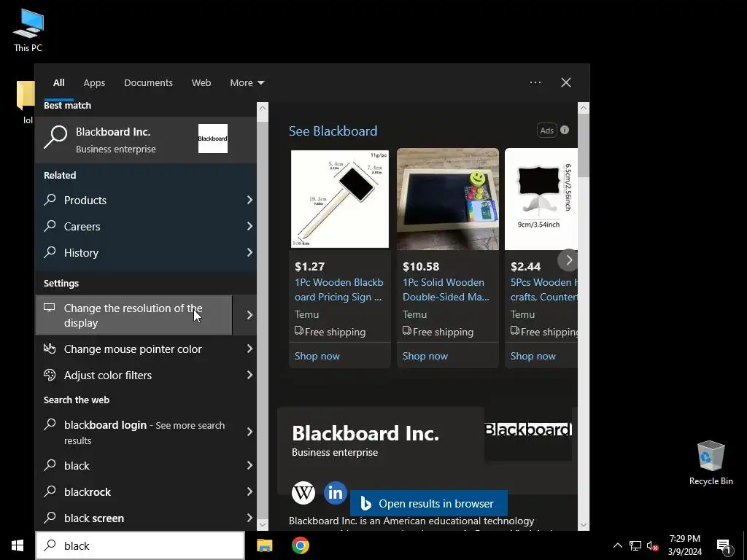Open search options ellipsis menu

[x=535, y=82]
